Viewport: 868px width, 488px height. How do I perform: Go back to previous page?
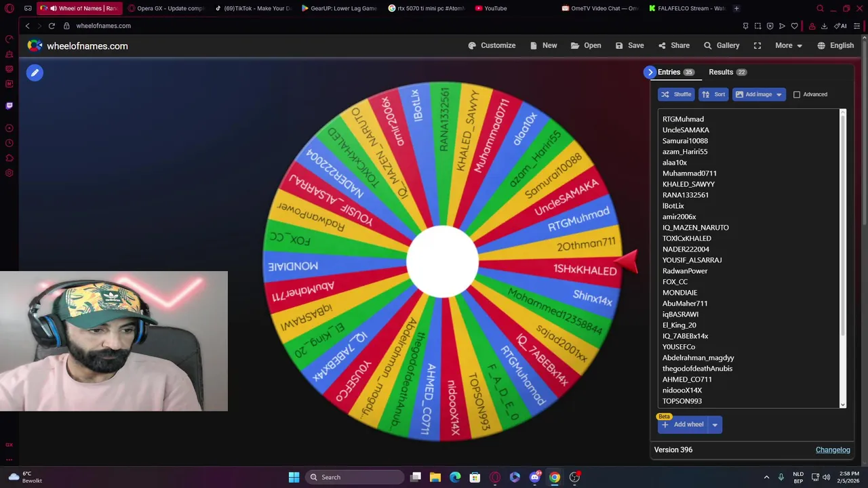tap(27, 26)
